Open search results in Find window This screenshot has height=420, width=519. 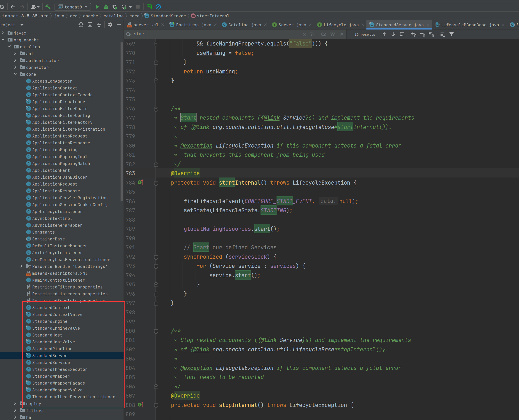(402, 34)
